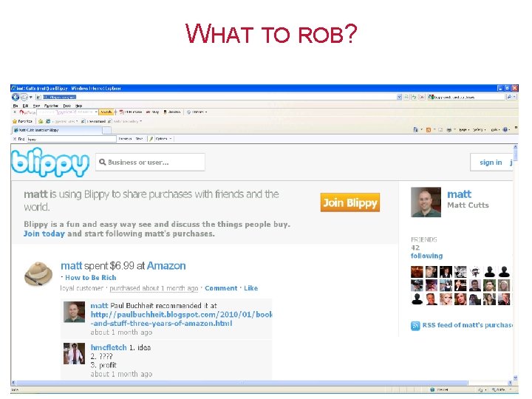Go back with the browser Back arrow
The height and width of the screenshot is (399, 532).
16,97
